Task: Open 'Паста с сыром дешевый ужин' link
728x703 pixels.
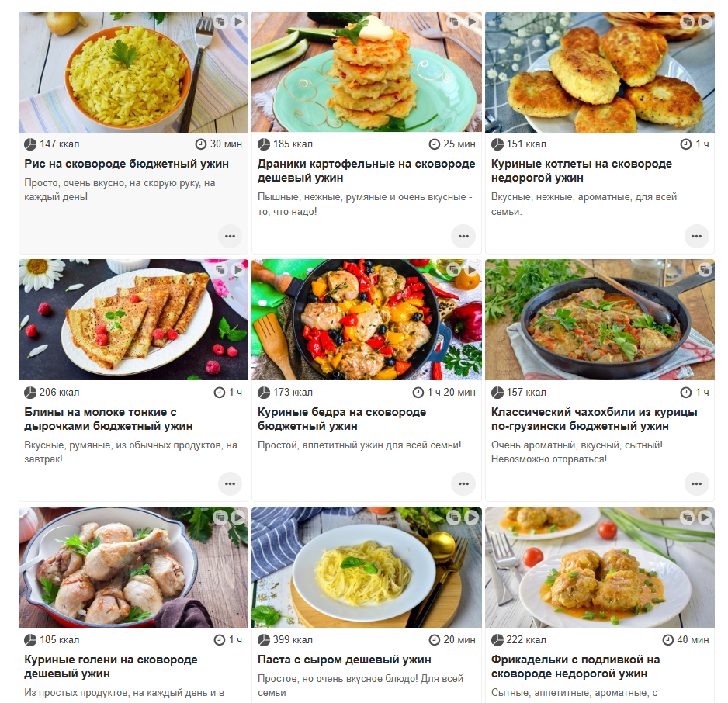Action: click(345, 660)
